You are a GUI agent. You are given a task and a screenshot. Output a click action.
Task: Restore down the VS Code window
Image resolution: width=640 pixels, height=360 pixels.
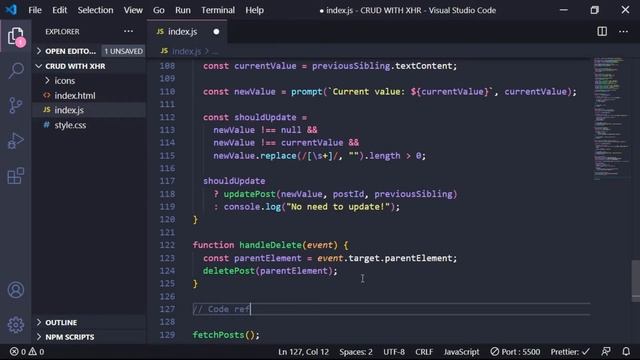coord(594,10)
